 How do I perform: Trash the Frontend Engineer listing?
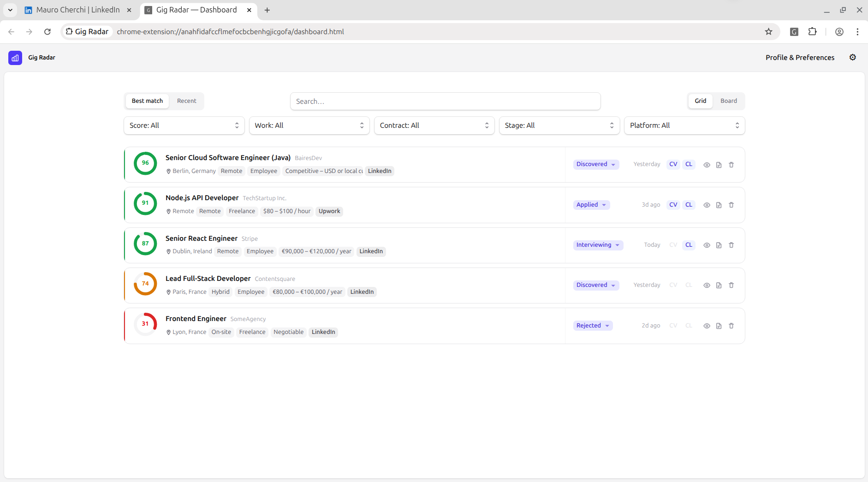point(731,326)
